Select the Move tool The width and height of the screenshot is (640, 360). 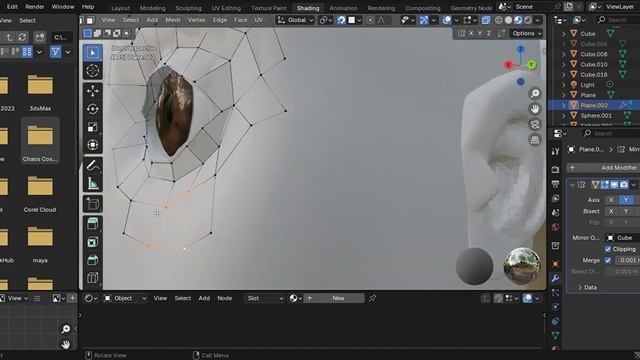pos(93,91)
